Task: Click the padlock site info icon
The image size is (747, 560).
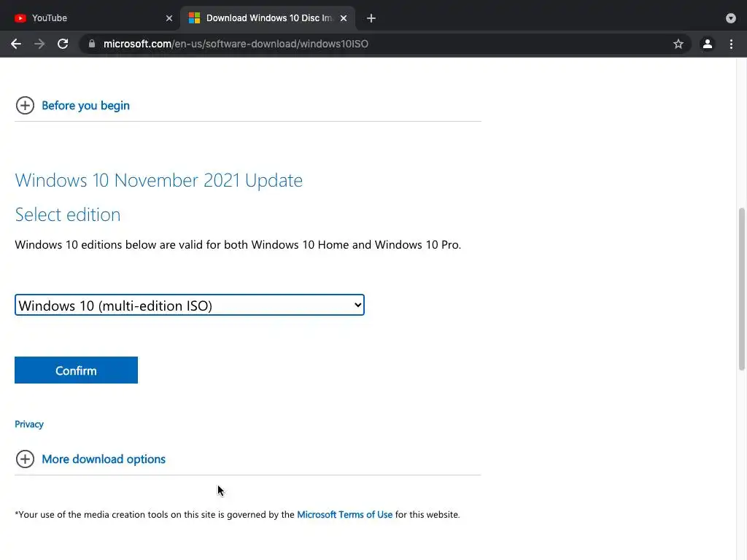Action: (92, 44)
